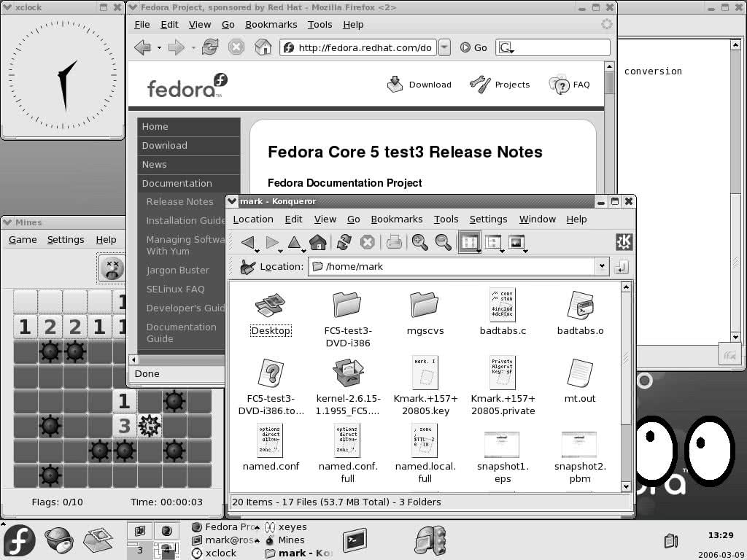
Task: Click the dead smiley face in Mines
Action: pyautogui.click(x=112, y=268)
